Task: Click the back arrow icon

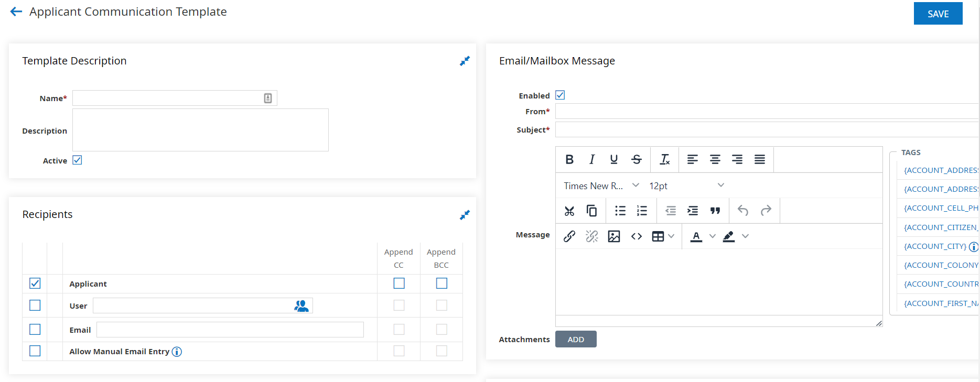Action: (16, 12)
